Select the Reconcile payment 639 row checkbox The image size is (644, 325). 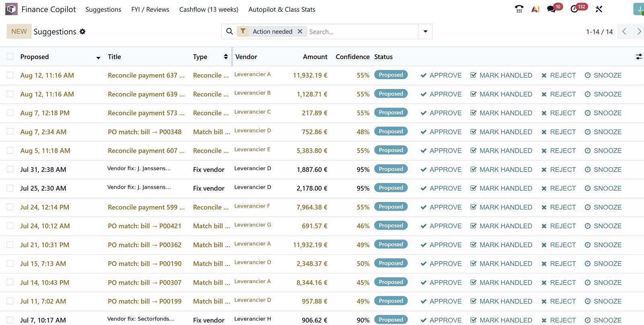pyautogui.click(x=10, y=94)
